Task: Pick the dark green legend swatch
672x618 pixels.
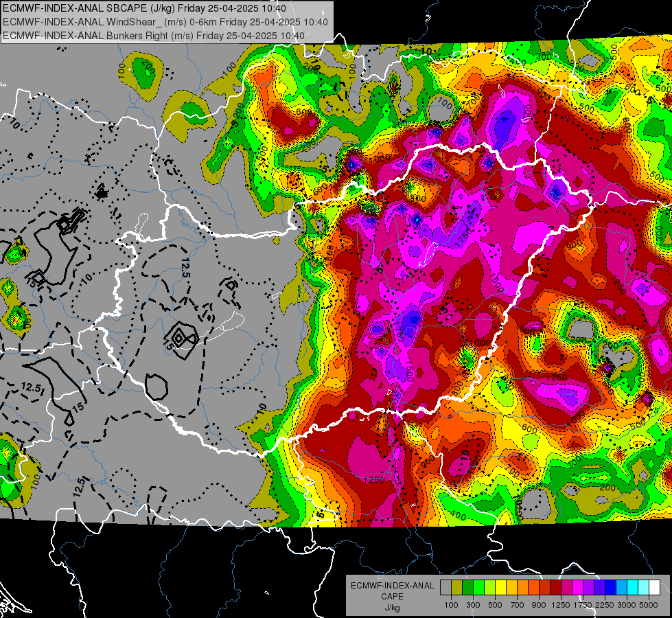Action: [467, 588]
